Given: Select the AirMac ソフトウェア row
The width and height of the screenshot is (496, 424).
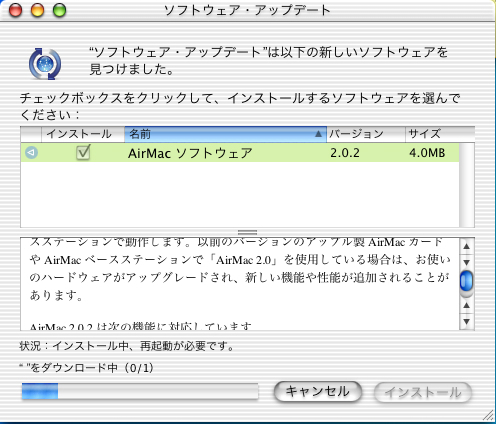Looking at the screenshot, I should [x=240, y=153].
